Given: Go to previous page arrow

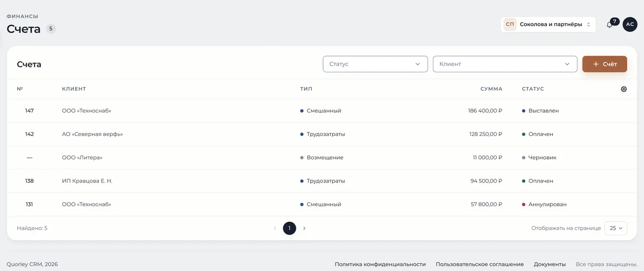Looking at the screenshot, I should tap(274, 228).
